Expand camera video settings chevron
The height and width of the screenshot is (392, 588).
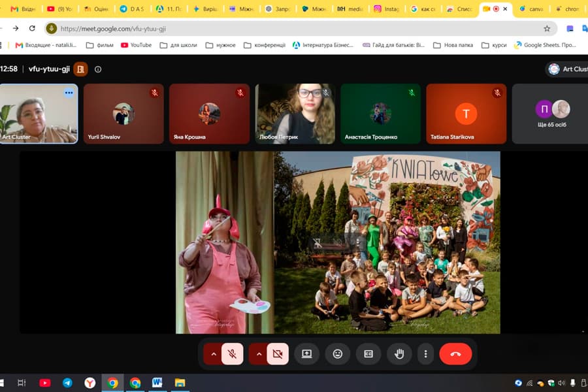[x=259, y=353]
